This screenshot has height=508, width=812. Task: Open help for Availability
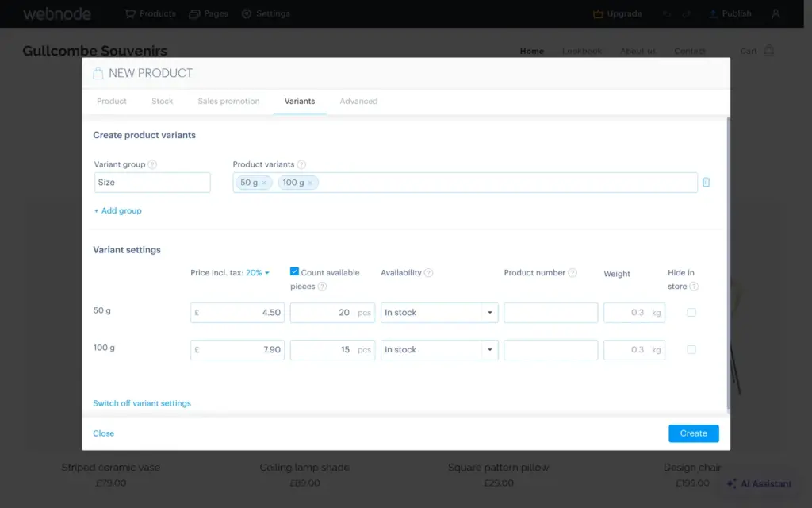428,273
